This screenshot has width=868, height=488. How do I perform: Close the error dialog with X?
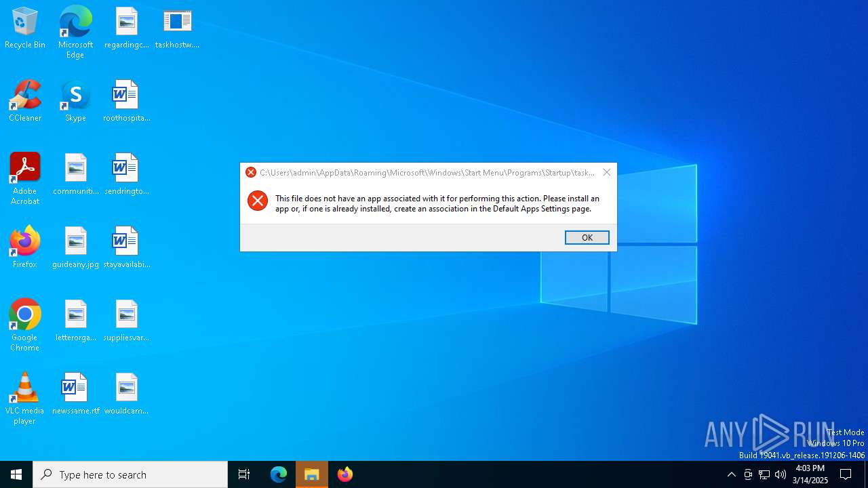pos(607,173)
